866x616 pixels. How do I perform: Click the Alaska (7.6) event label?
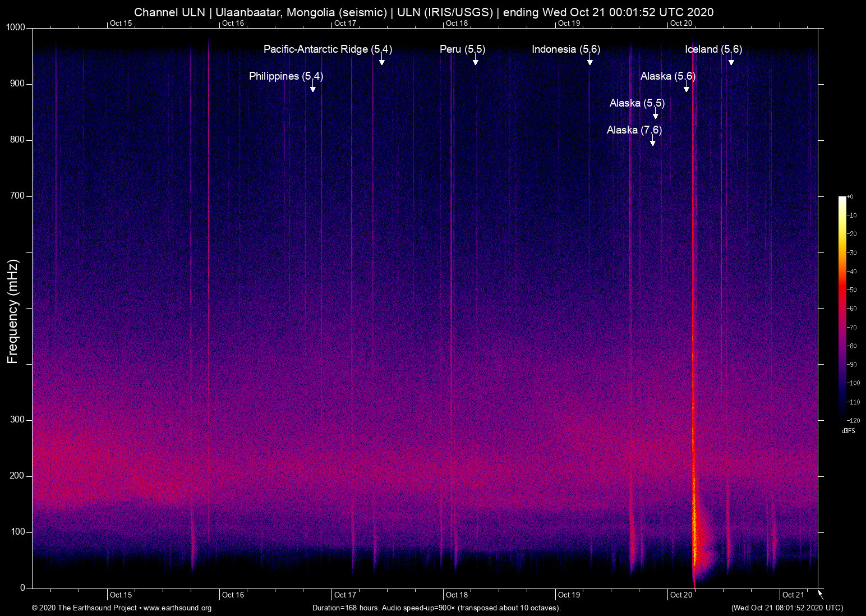coord(634,130)
